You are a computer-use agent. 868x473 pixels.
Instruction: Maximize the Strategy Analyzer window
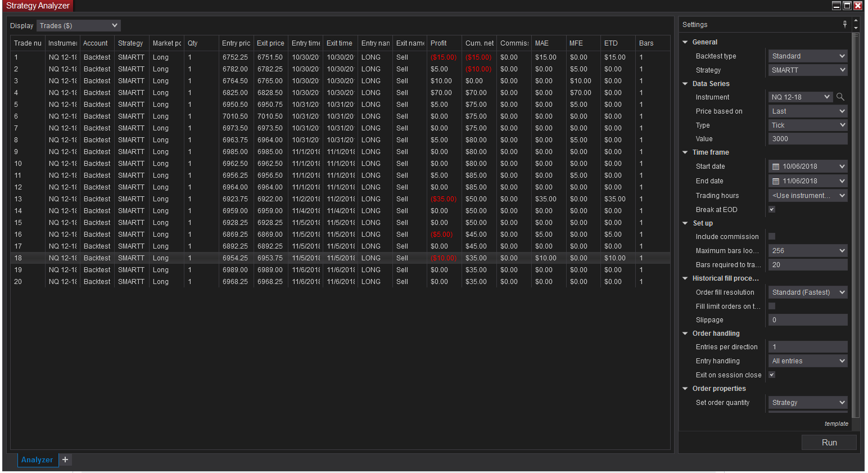847,6
